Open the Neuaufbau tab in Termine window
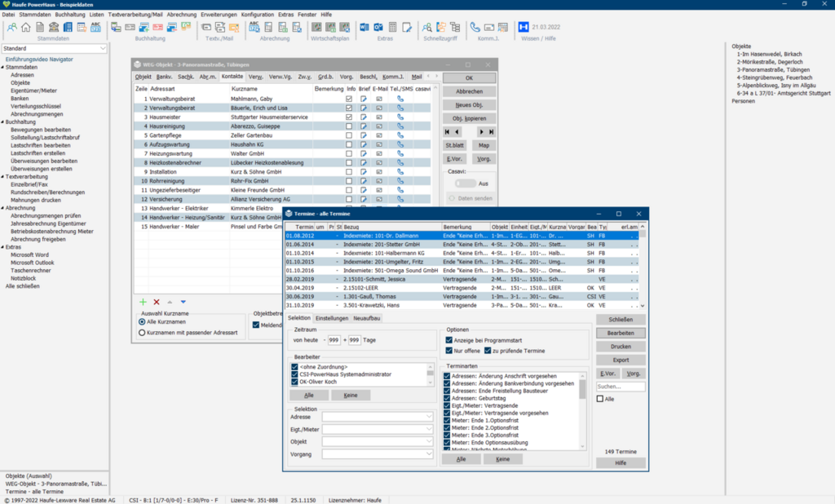This screenshot has height=504, width=835. tap(367, 318)
